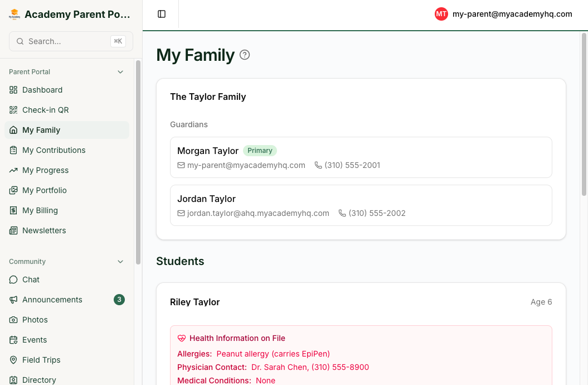Click Jordan Taylor's email address
Image resolution: width=588 pixels, height=385 pixels.
pyautogui.click(x=258, y=213)
